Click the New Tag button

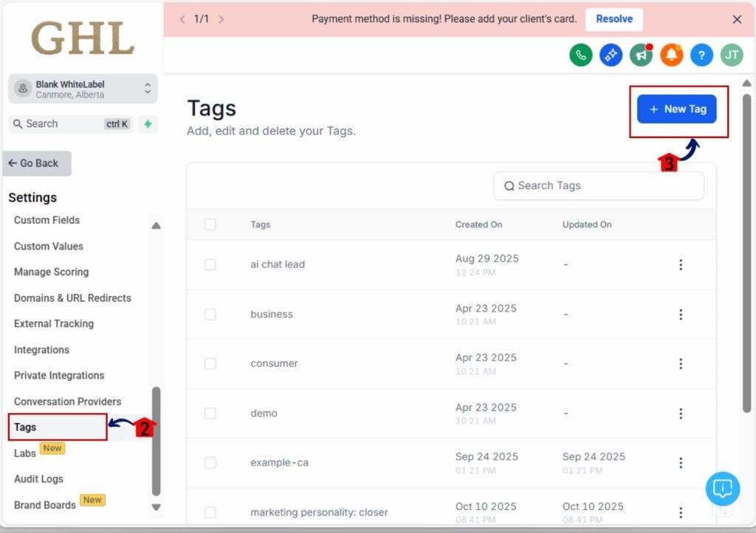tap(676, 109)
